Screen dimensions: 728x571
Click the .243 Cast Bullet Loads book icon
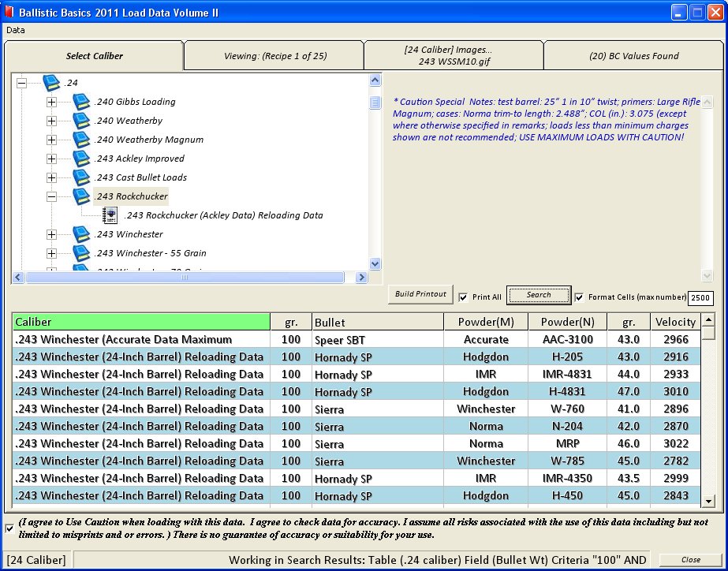point(82,177)
